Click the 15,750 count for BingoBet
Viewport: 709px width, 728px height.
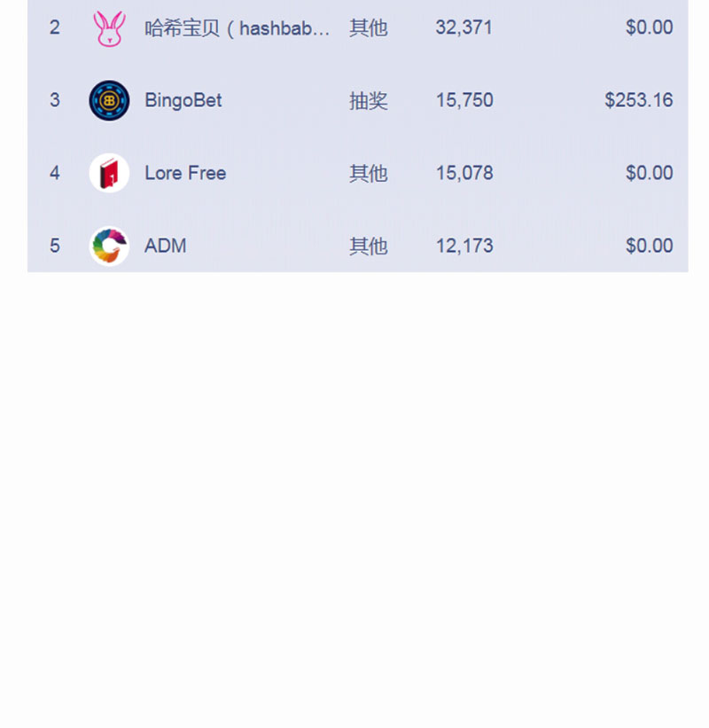[x=464, y=100]
